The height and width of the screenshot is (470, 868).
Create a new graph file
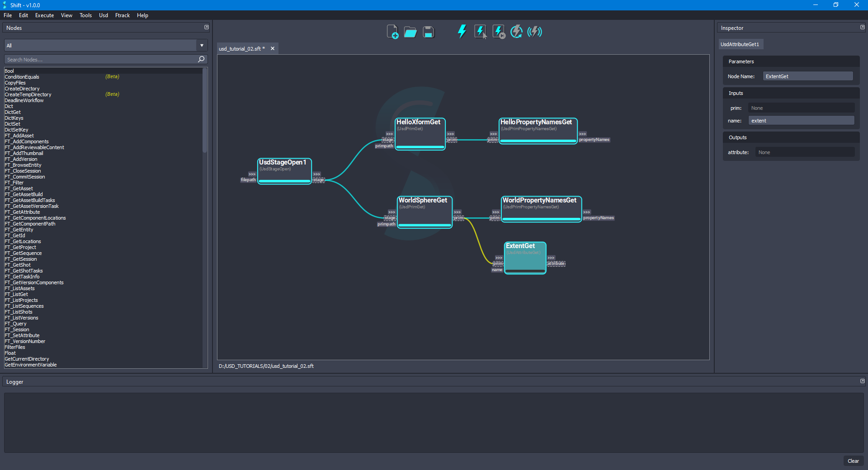point(392,32)
